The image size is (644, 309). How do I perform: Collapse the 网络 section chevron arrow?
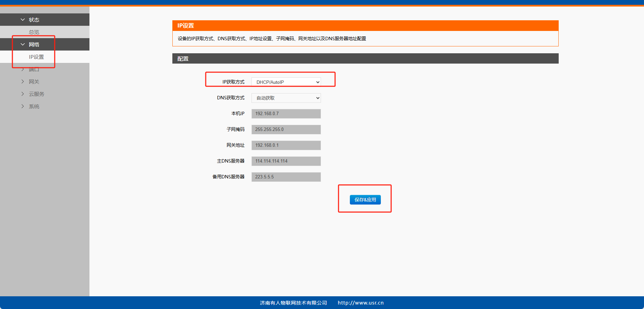[x=23, y=45]
